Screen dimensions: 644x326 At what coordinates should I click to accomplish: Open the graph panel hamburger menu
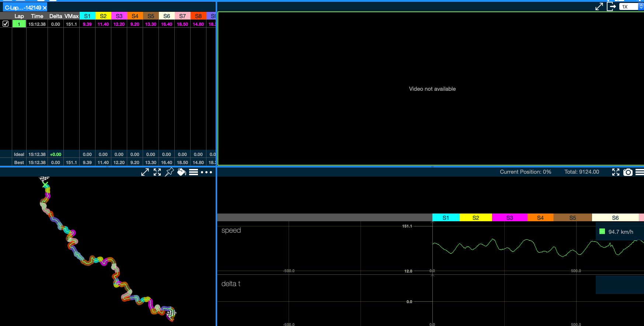point(640,172)
